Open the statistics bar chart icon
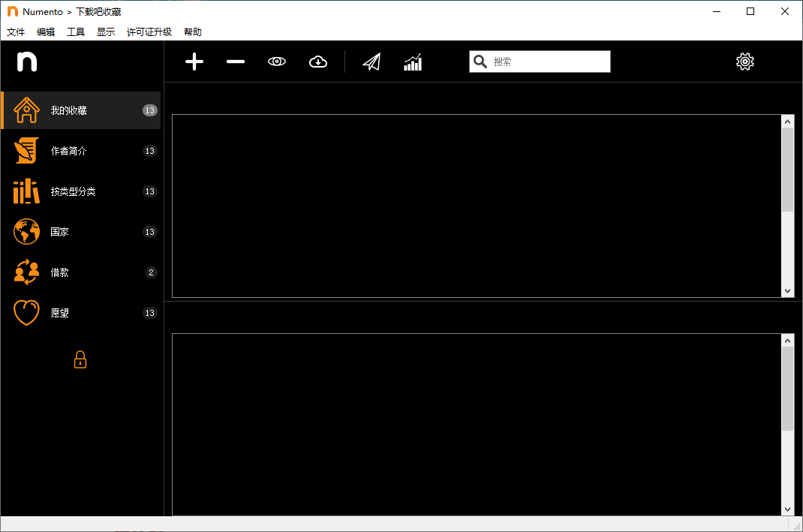Screen dimensions: 803x532 click(x=413, y=62)
